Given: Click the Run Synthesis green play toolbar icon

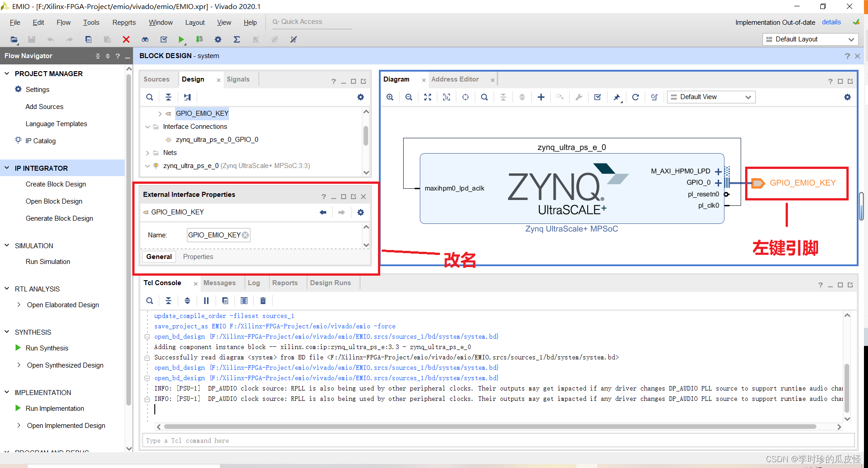Looking at the screenshot, I should tap(181, 40).
